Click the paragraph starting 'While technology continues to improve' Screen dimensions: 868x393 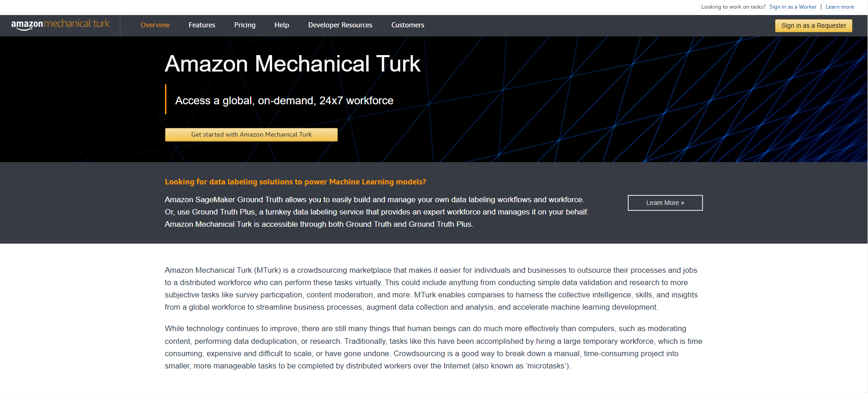[434, 347]
